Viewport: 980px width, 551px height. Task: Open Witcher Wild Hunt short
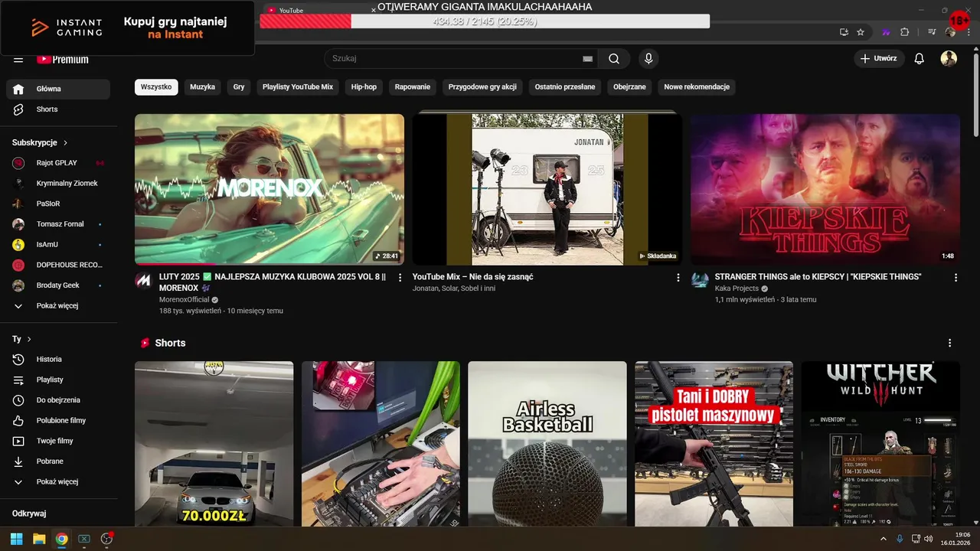coord(880,444)
